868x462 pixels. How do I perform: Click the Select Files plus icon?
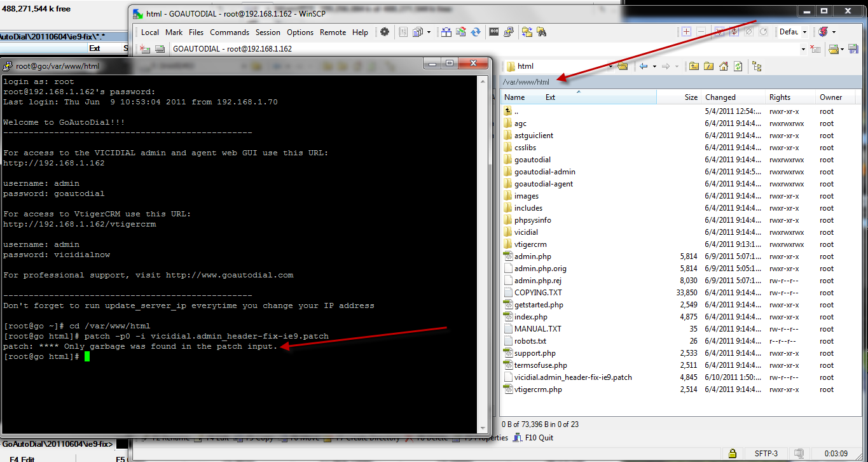[x=686, y=32]
